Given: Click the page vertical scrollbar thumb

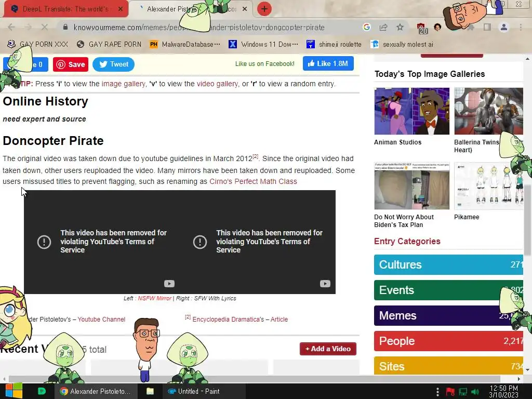Looking at the screenshot, I should pos(527,220).
